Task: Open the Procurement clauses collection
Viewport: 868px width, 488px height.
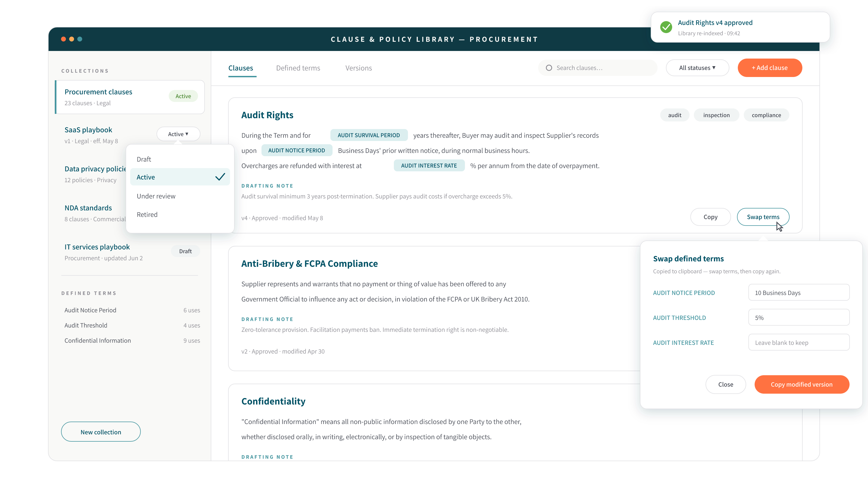Action: click(x=130, y=97)
